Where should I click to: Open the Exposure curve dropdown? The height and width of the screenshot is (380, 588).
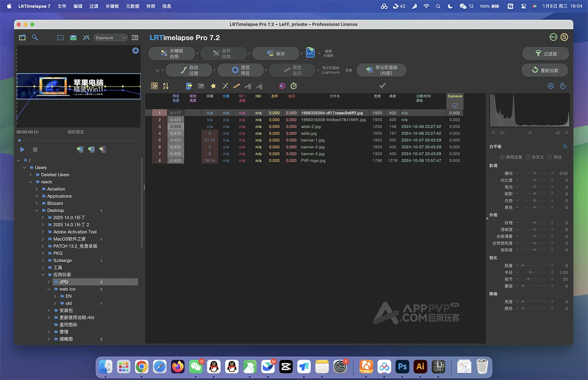[x=110, y=38]
